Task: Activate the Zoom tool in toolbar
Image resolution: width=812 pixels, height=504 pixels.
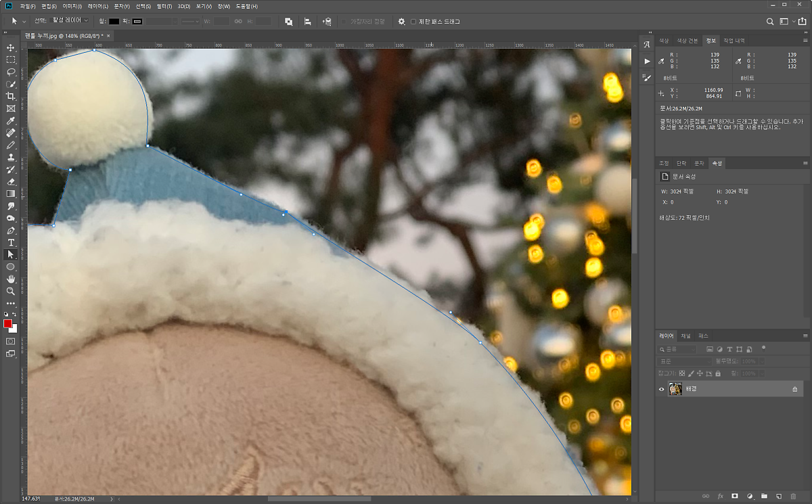Action: [11, 291]
